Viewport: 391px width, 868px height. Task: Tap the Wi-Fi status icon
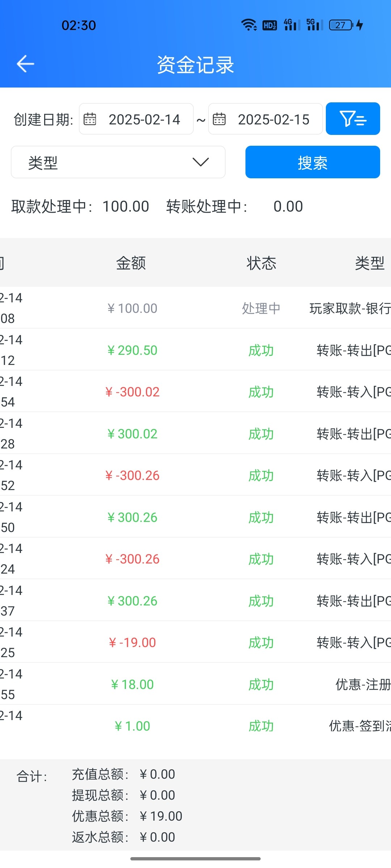249,25
